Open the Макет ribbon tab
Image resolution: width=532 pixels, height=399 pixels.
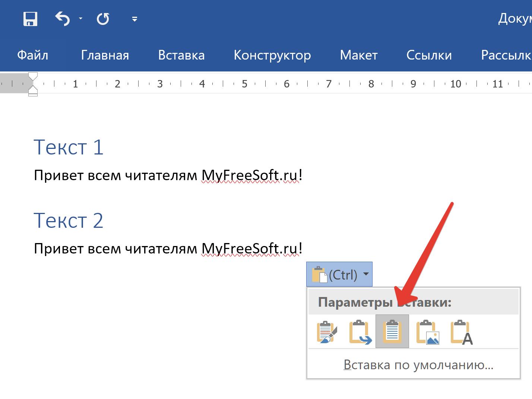359,55
